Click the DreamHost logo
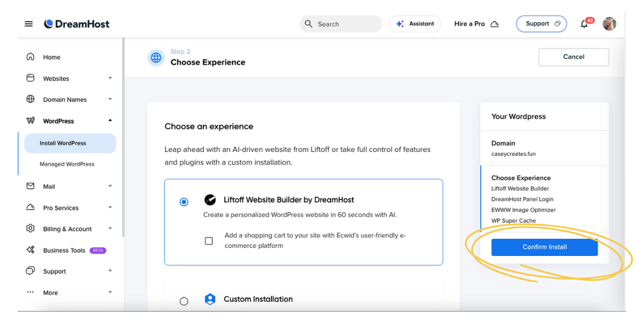644x322 pixels. [x=77, y=24]
